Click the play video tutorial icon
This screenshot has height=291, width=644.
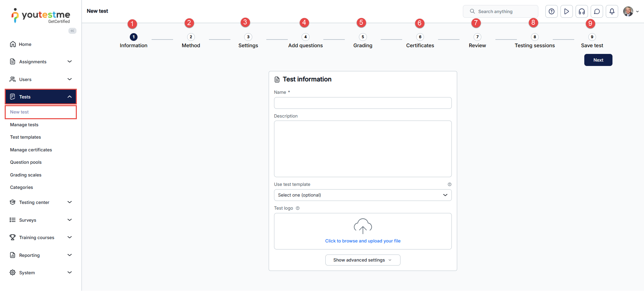(567, 11)
